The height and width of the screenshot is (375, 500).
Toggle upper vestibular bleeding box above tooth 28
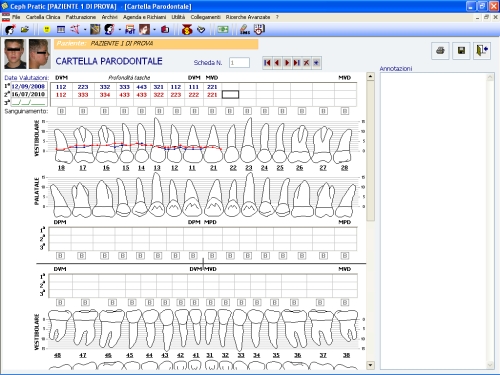click(345, 111)
